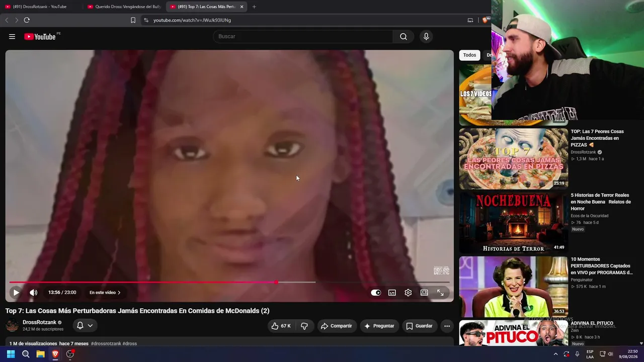
Task: Go to the YouTube home logo
Action: point(40,37)
